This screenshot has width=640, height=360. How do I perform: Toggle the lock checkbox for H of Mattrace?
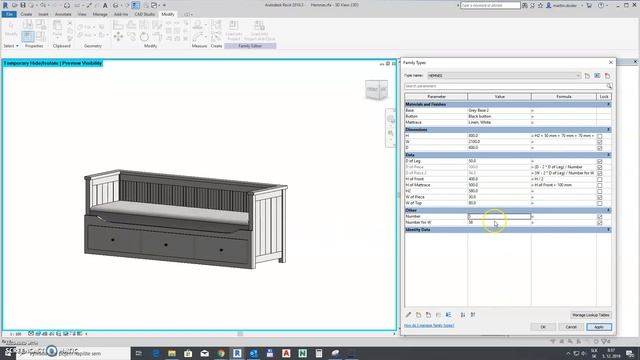(600, 185)
